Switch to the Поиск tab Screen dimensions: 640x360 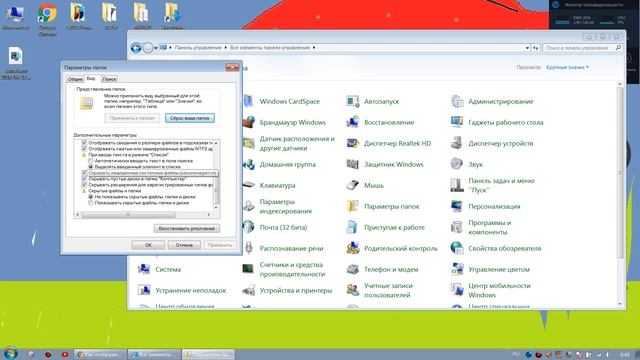[x=109, y=79]
